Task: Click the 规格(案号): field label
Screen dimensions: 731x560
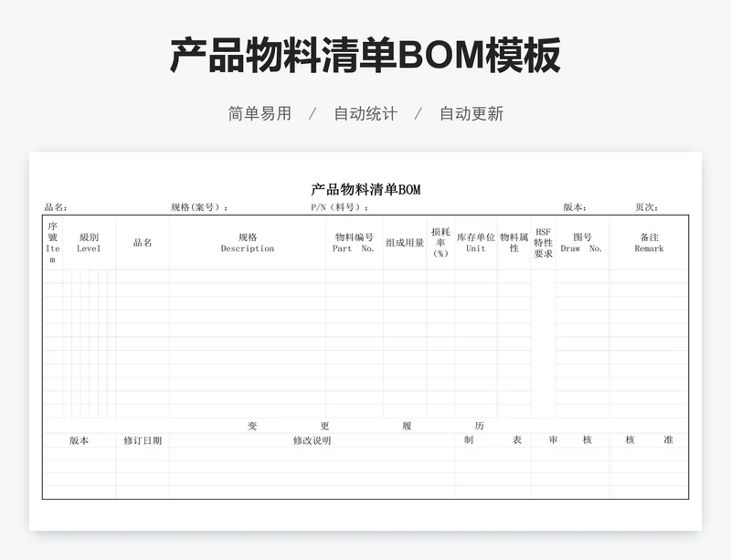Action: (x=200, y=207)
